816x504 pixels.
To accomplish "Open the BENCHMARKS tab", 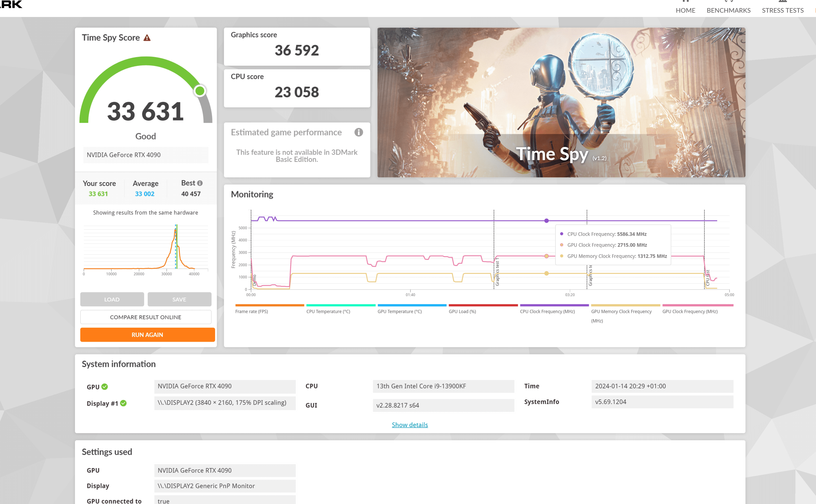I will (x=728, y=10).
